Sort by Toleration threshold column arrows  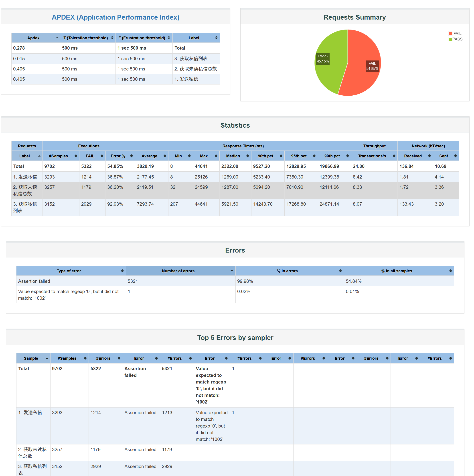[112, 38]
